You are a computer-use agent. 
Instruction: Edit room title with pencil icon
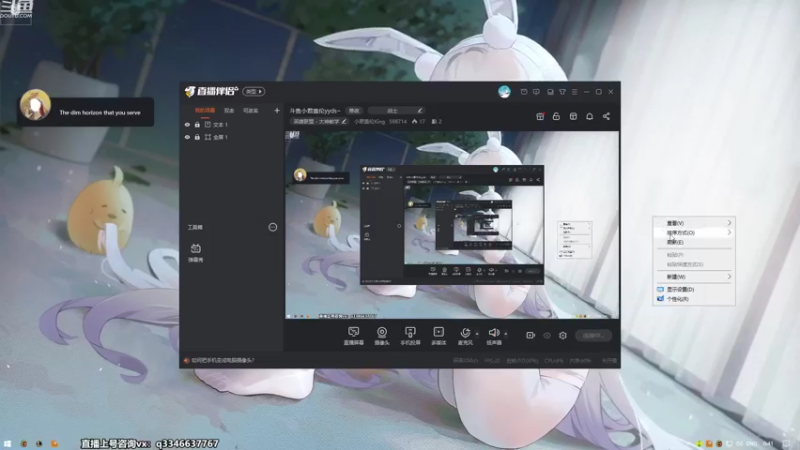tap(419, 110)
